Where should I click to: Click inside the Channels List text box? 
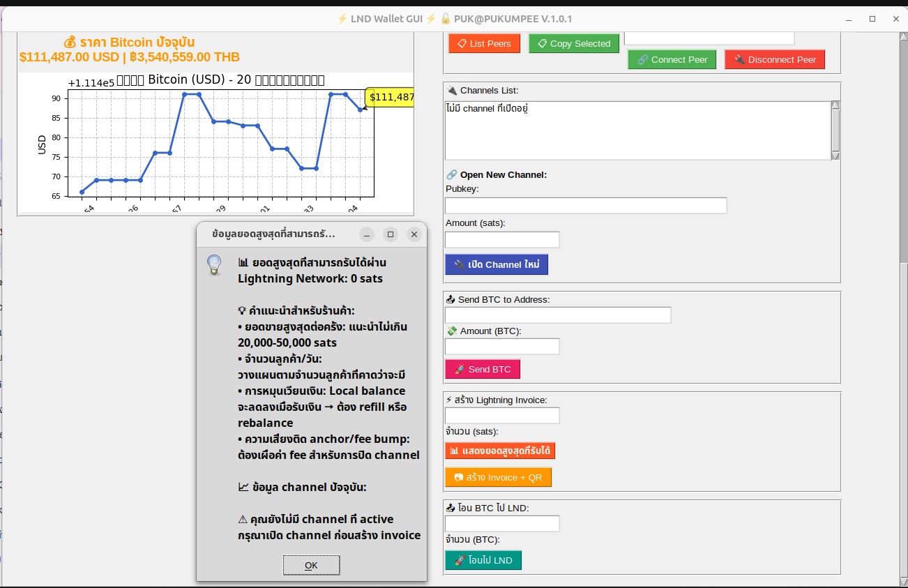coord(638,130)
